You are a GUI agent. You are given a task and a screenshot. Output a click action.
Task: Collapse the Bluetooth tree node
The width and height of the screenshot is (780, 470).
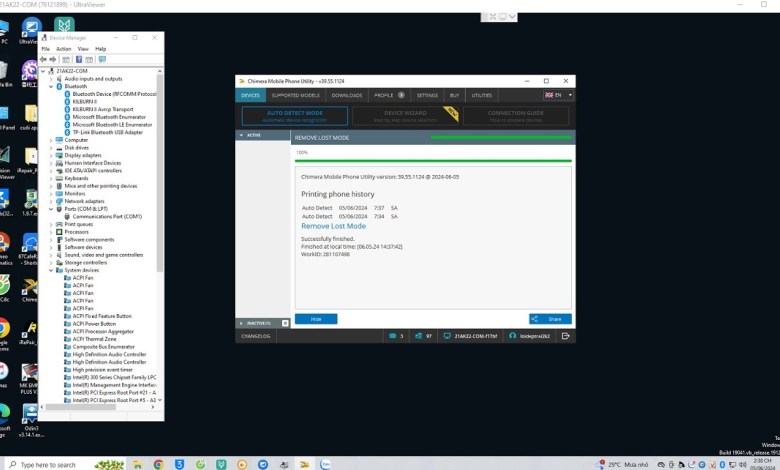tap(51, 87)
